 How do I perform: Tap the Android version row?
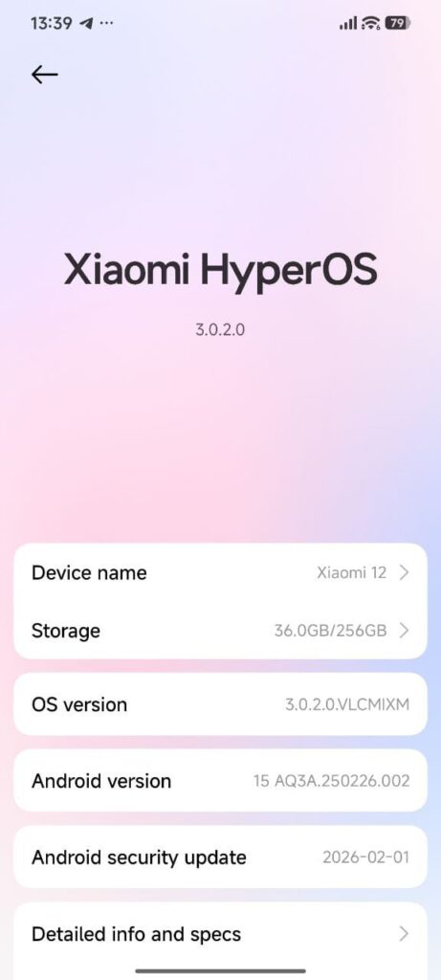tap(220, 781)
